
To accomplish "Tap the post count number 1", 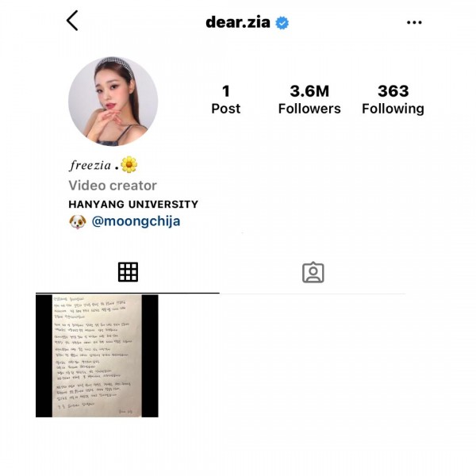I will (x=226, y=91).
